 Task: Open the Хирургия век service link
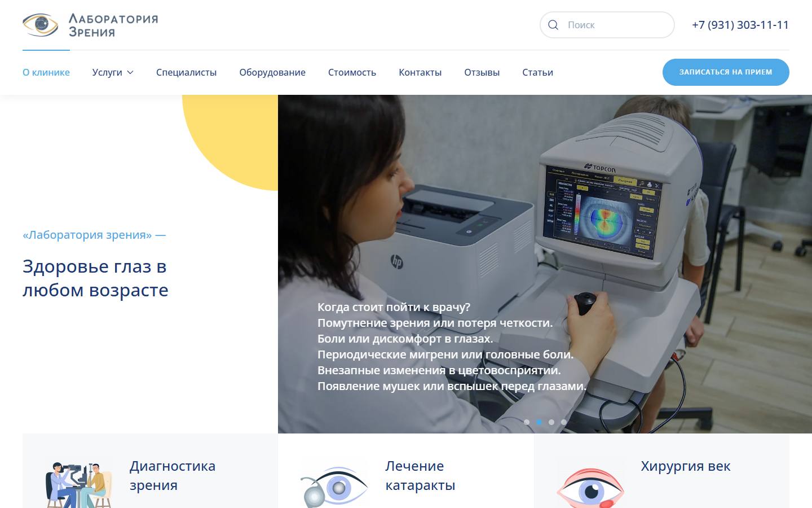686,466
